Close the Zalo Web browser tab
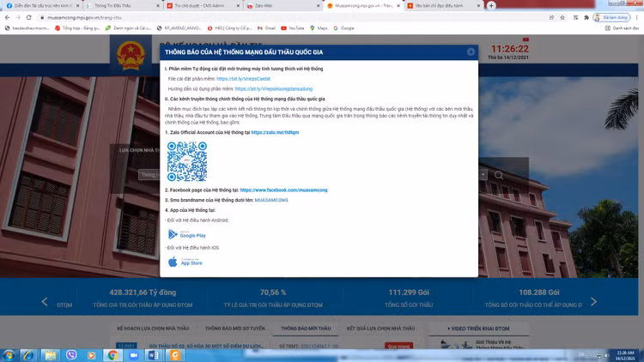Image resolution: width=644 pixels, height=362 pixels. point(318,6)
